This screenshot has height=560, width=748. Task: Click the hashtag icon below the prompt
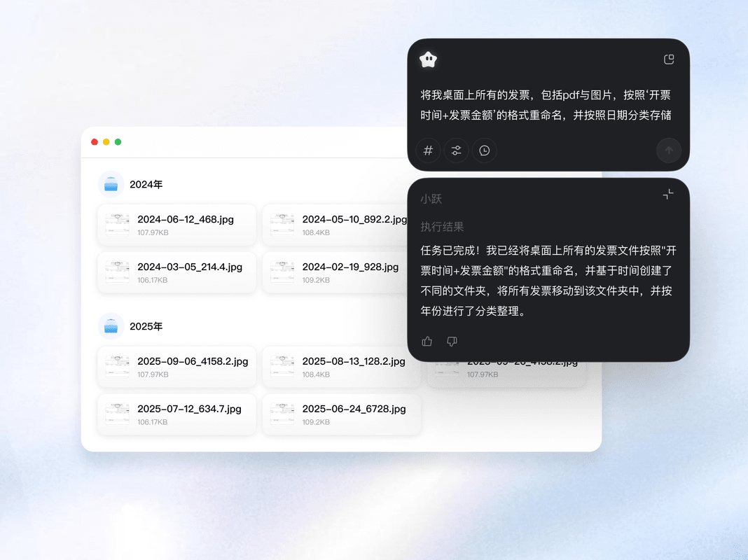[x=428, y=150]
